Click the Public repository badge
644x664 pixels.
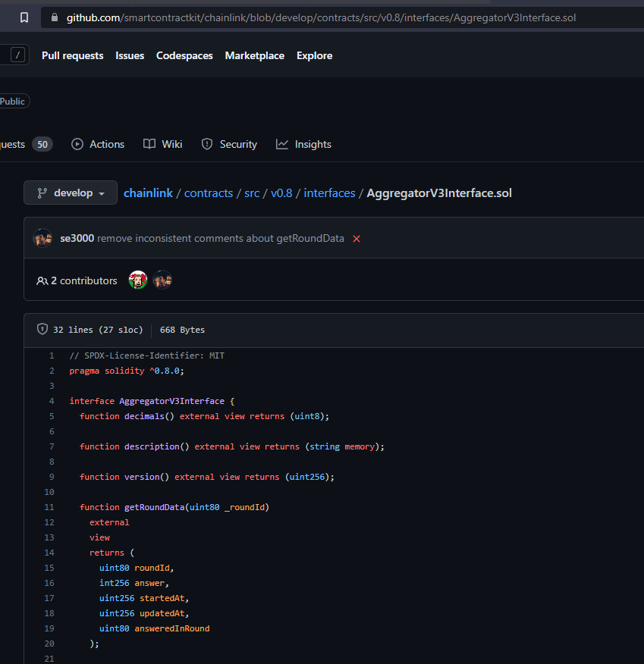[13, 102]
